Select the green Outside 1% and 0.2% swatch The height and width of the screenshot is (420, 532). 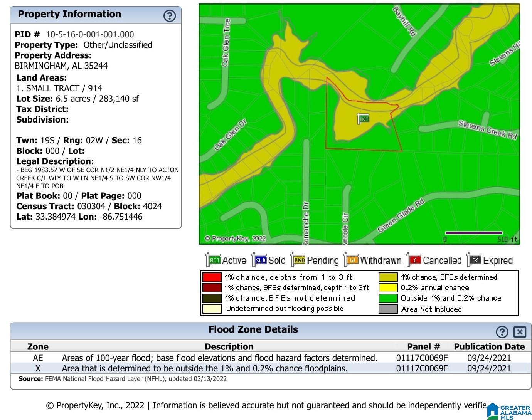pos(388,298)
